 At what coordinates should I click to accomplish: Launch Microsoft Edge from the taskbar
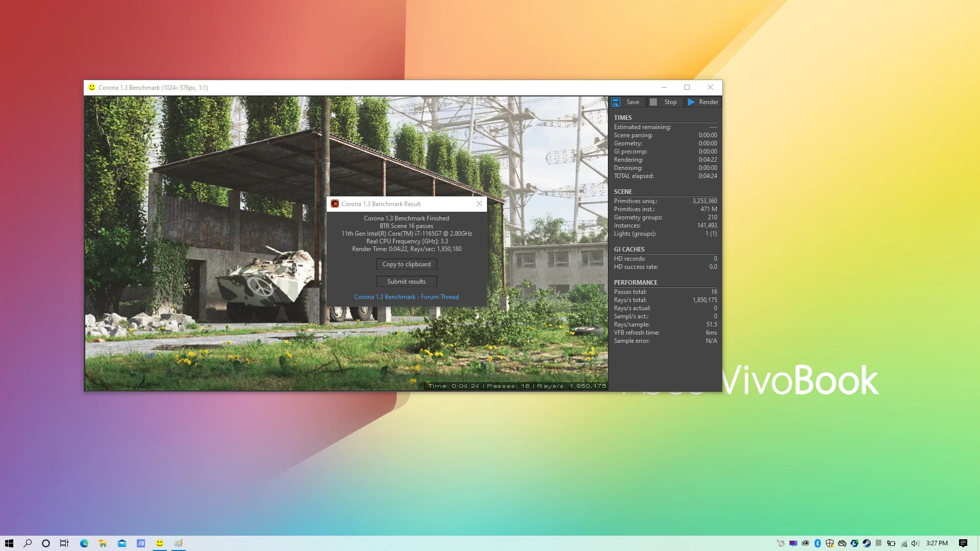[x=84, y=543]
